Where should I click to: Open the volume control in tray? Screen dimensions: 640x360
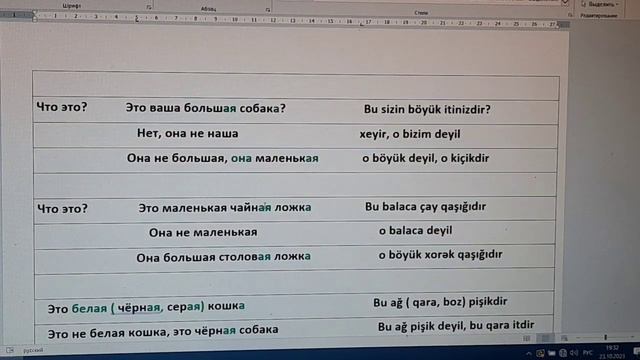[574, 353]
